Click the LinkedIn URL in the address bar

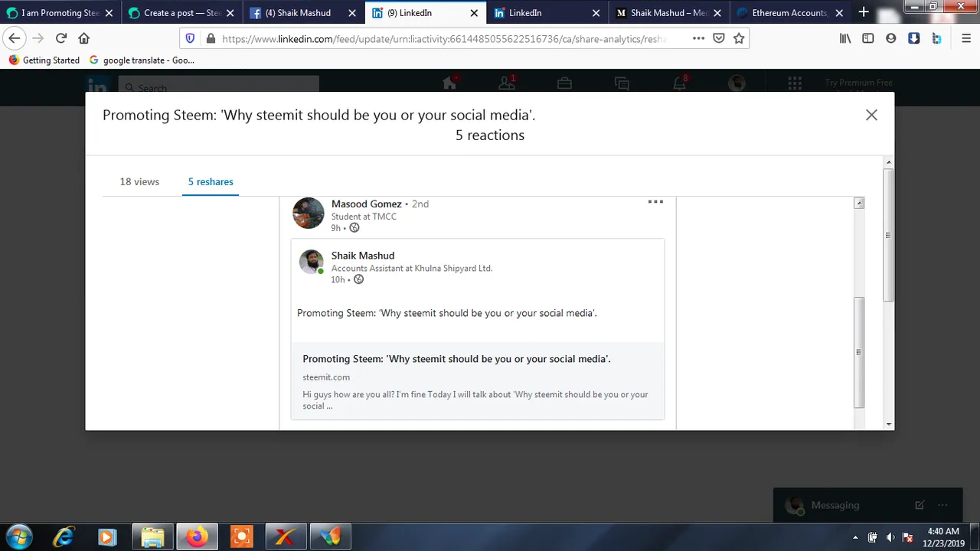[444, 39]
